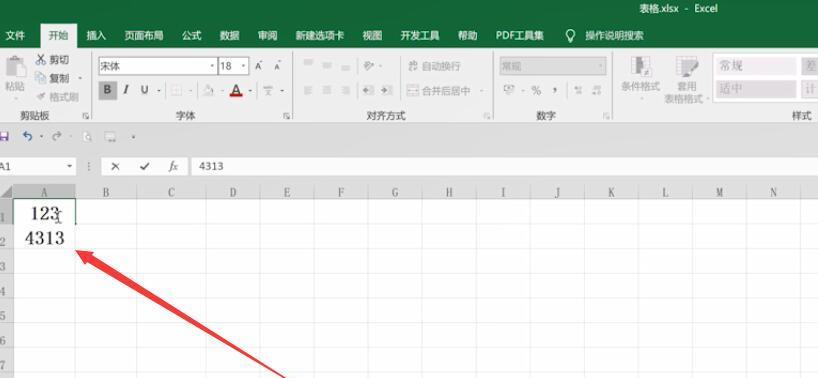
Task: Toggle Underline formatting
Action: pyautogui.click(x=145, y=90)
